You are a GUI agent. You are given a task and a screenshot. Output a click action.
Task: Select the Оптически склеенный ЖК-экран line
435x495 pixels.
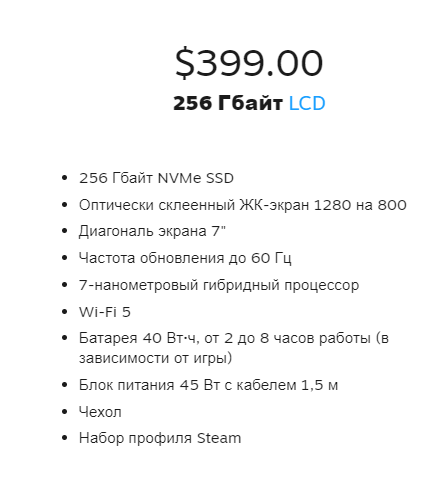coord(243,205)
